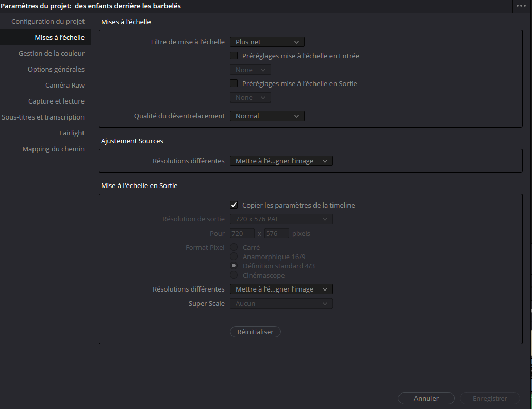This screenshot has height=409, width=532.
Task: Switch to Caméra Raw settings
Action: 65,85
